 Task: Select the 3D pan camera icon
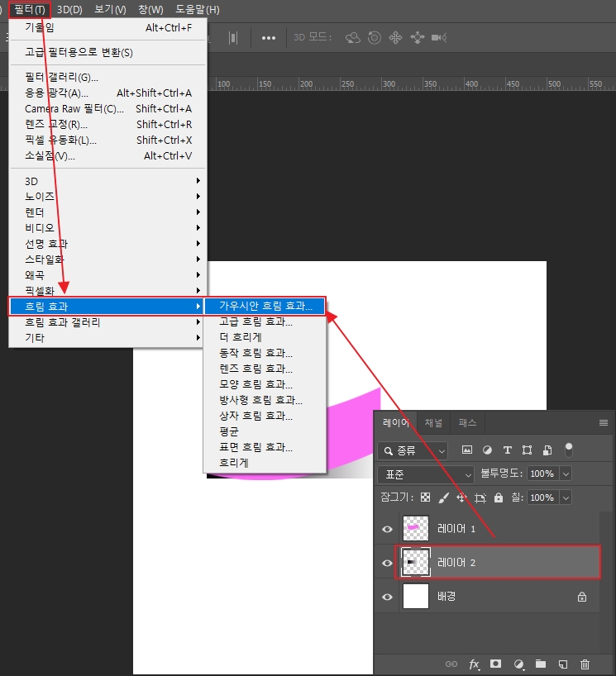(x=395, y=38)
